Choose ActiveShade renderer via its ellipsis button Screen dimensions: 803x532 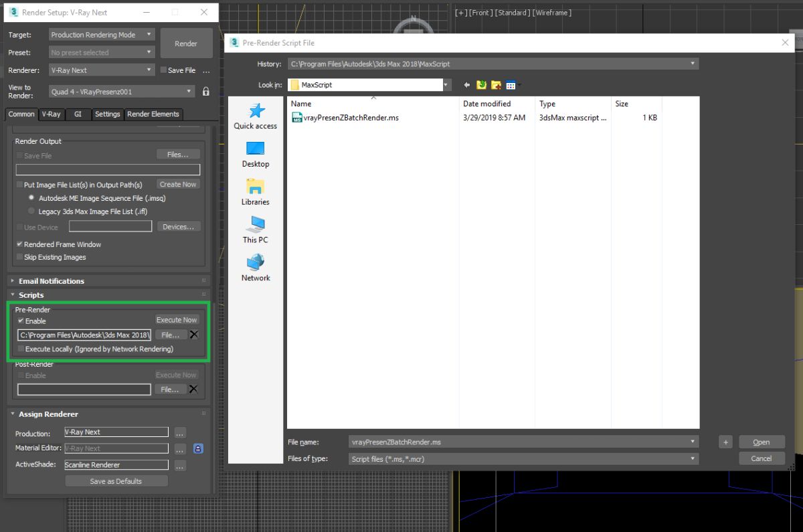pyautogui.click(x=180, y=465)
